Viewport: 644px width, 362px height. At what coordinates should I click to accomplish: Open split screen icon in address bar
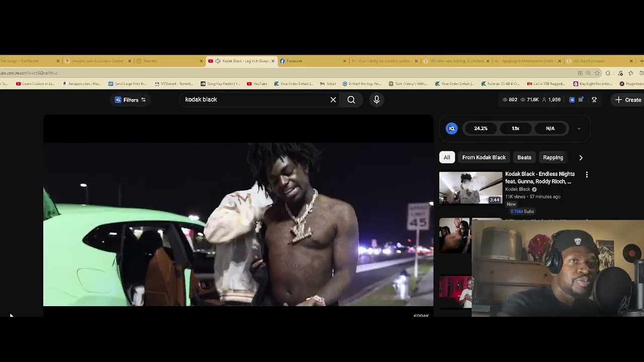click(x=580, y=73)
